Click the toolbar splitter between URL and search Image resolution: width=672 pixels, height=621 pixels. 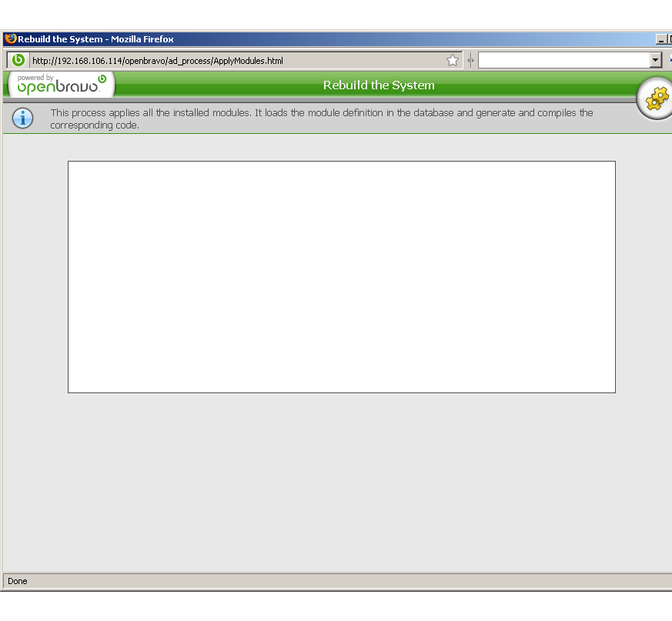tap(470, 61)
